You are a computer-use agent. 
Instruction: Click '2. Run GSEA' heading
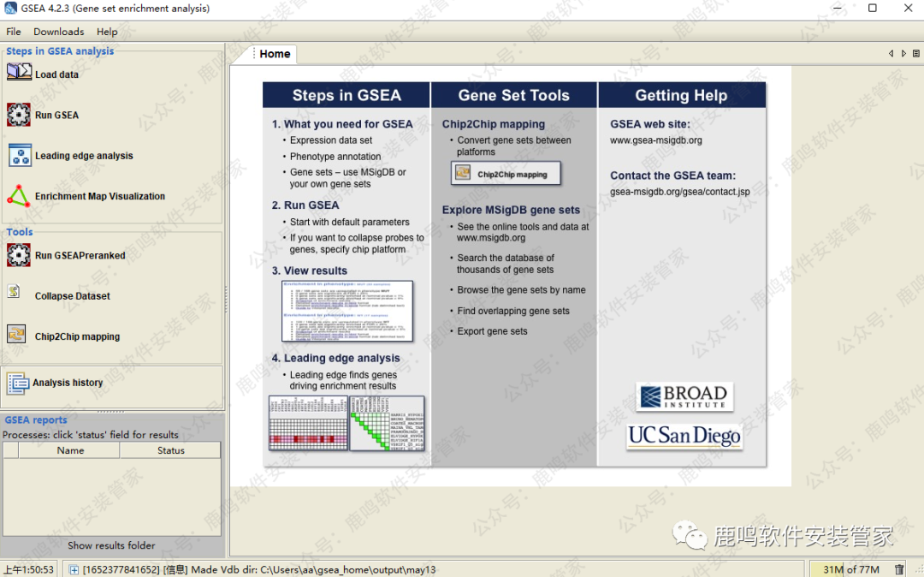pos(305,205)
